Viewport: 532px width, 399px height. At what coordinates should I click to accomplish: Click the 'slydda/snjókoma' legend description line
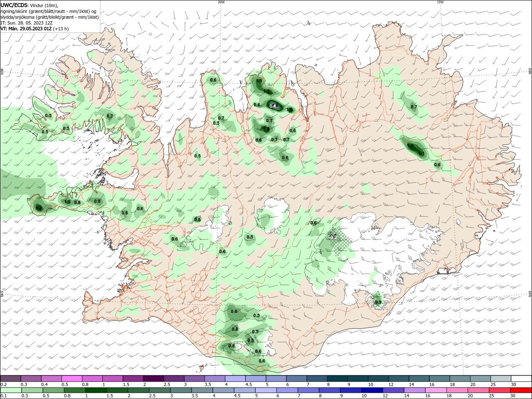[x=49, y=17]
